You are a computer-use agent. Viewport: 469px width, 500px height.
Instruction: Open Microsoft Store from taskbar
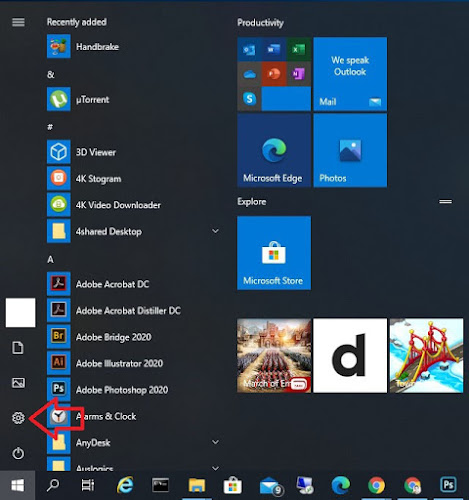[x=232, y=485]
